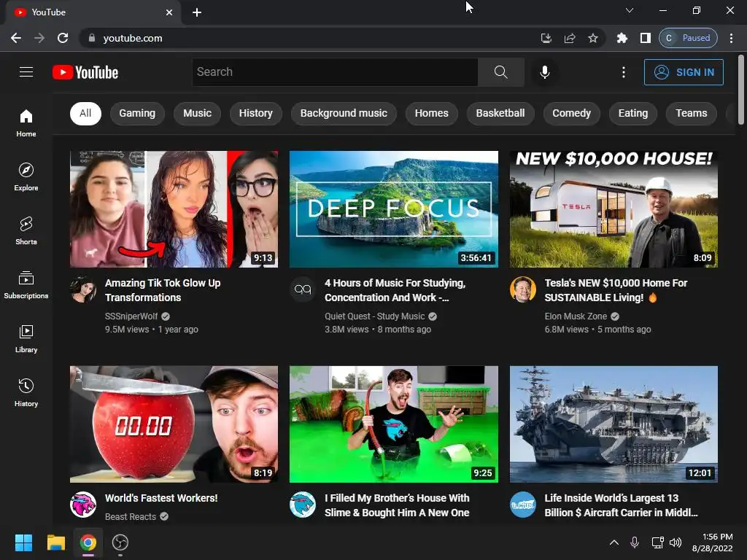
Task: Click title 4 Hours of Music For Studying
Action: (395, 290)
